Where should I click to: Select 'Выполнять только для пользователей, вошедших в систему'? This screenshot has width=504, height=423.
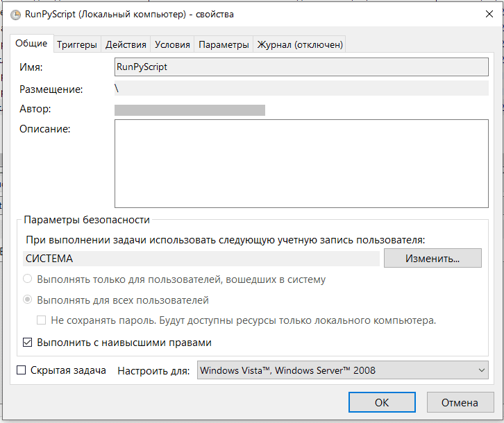28,279
